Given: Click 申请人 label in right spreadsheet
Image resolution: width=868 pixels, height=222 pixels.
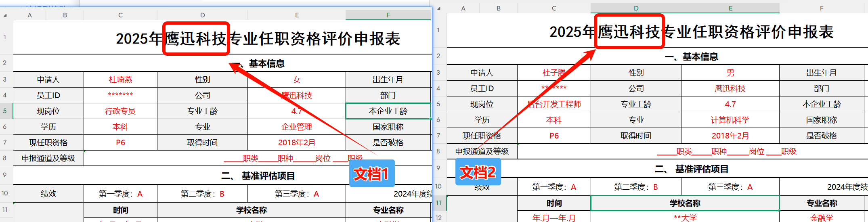Looking at the screenshot, I should coord(482,73).
